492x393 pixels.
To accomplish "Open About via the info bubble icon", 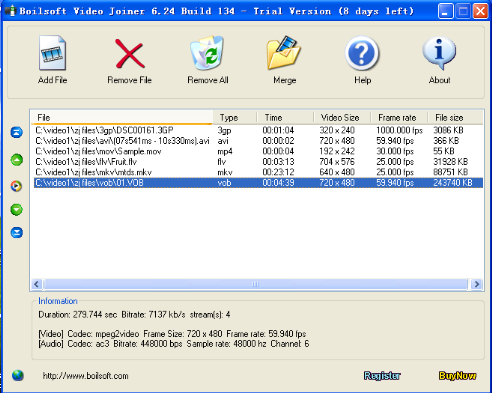I will coord(439,53).
